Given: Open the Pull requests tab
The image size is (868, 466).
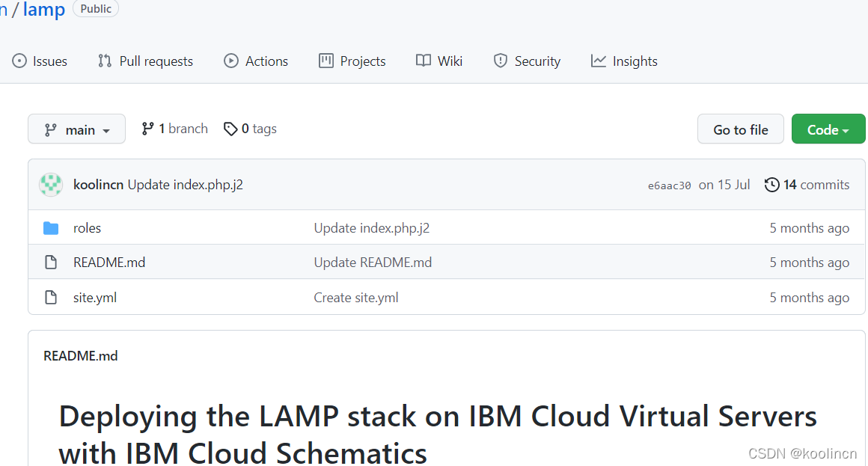Looking at the screenshot, I should [x=145, y=61].
